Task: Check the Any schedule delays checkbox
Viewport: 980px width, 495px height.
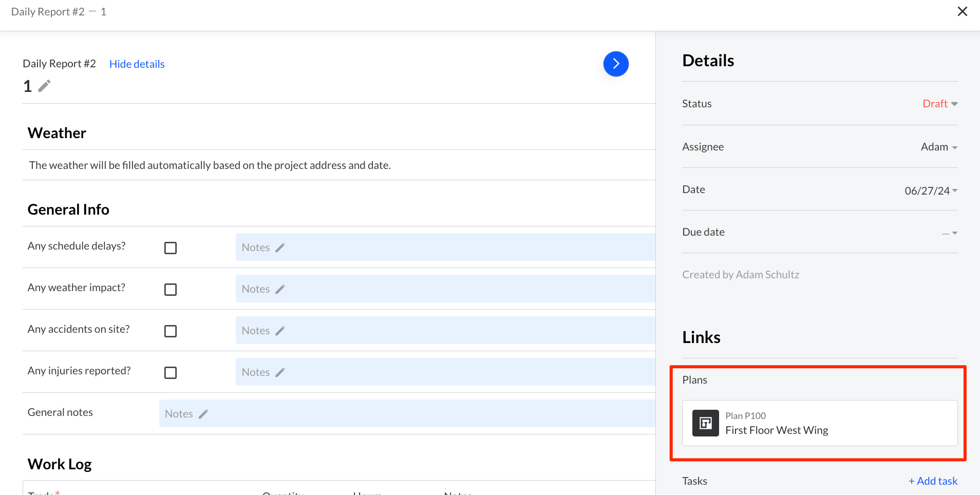Action: click(x=170, y=247)
